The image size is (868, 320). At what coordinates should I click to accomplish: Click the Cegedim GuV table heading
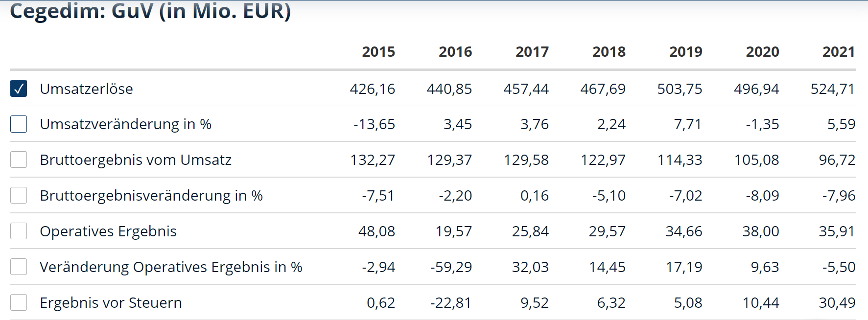[150, 12]
